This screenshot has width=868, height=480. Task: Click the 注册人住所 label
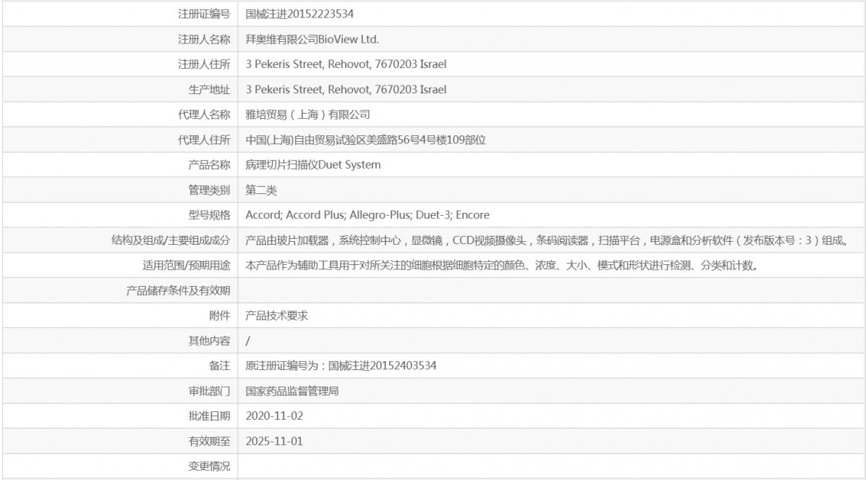[x=204, y=64]
